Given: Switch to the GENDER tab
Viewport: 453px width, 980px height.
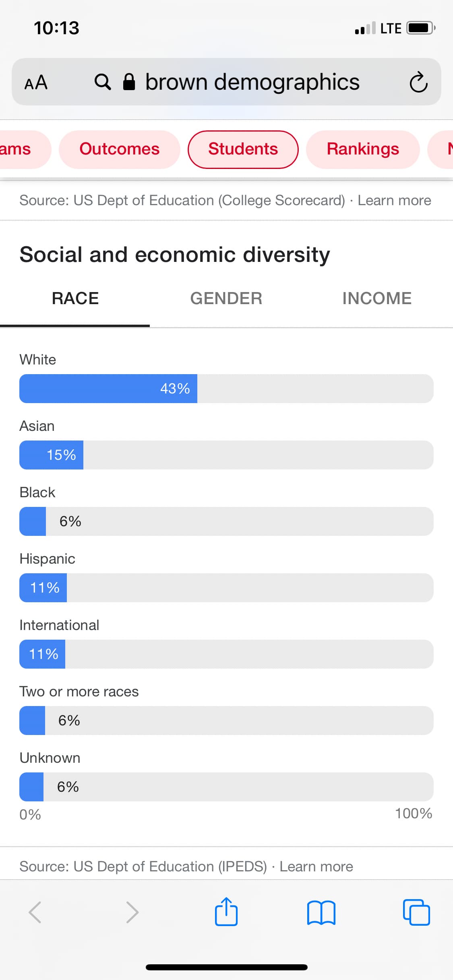Looking at the screenshot, I should [226, 299].
